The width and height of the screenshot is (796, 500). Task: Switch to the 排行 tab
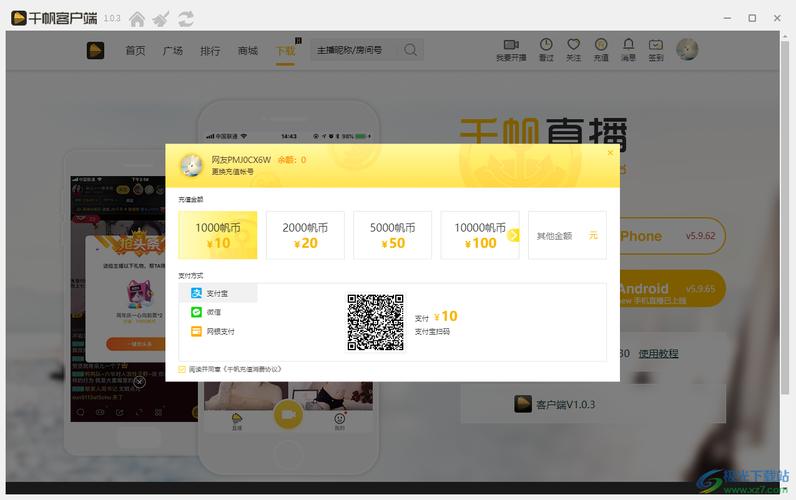coord(210,50)
